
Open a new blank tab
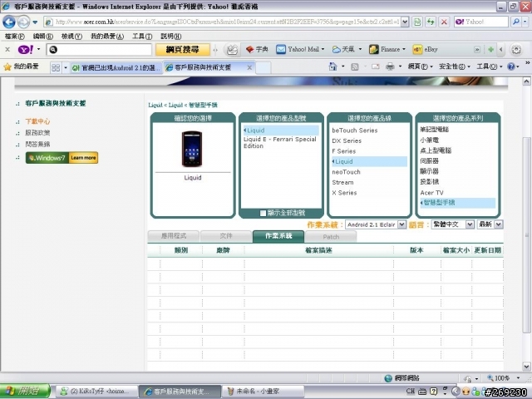(x=264, y=68)
